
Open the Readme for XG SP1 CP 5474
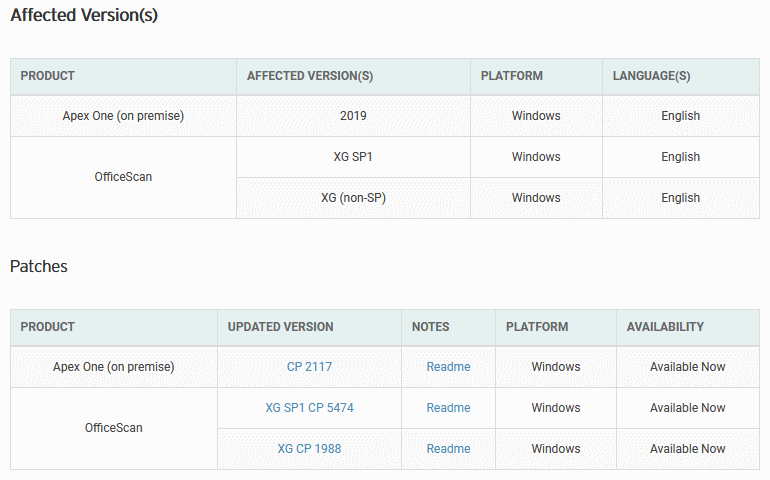[448, 408]
